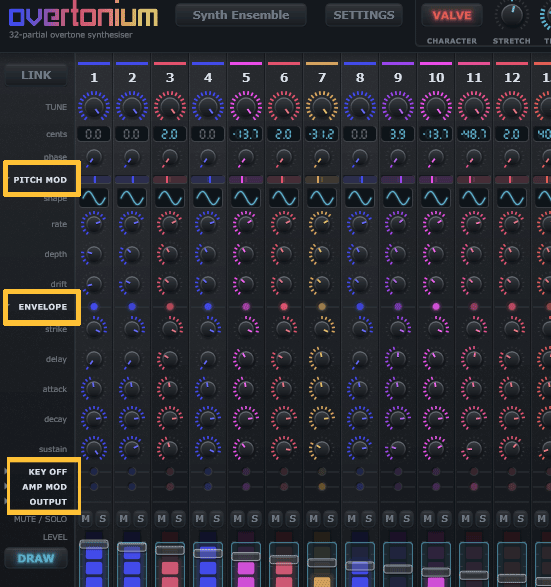Select the sine shape icon for partial 10
Screen dimensions: 551x587
436,198
